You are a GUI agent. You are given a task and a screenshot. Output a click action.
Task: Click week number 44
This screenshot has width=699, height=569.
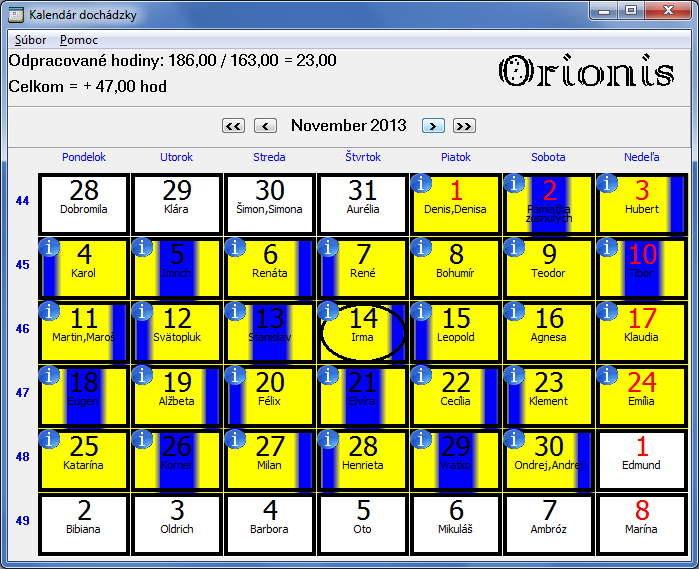point(22,201)
